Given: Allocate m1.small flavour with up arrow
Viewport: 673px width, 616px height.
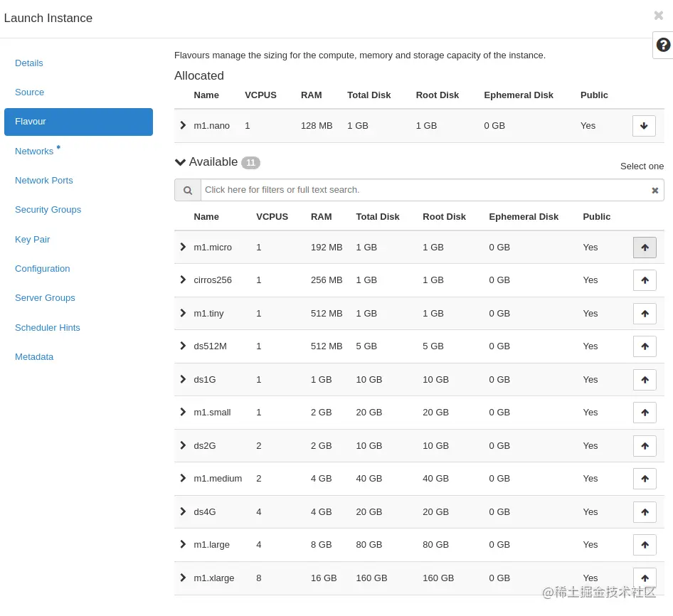Looking at the screenshot, I should (x=645, y=413).
